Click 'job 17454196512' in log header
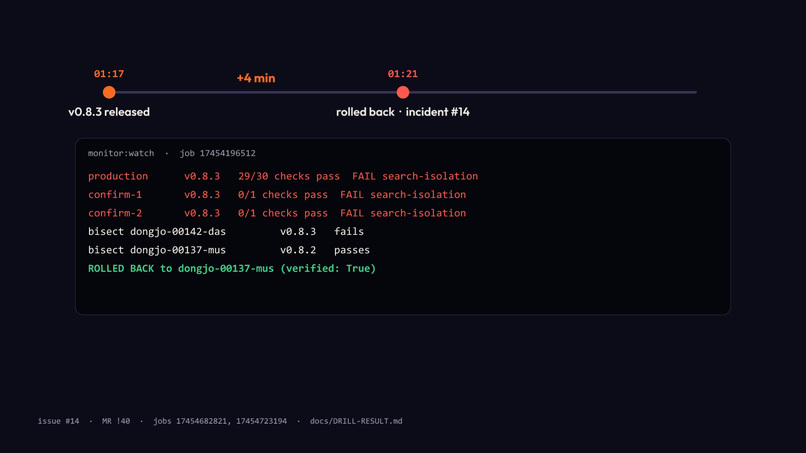806x453 pixels. point(217,153)
